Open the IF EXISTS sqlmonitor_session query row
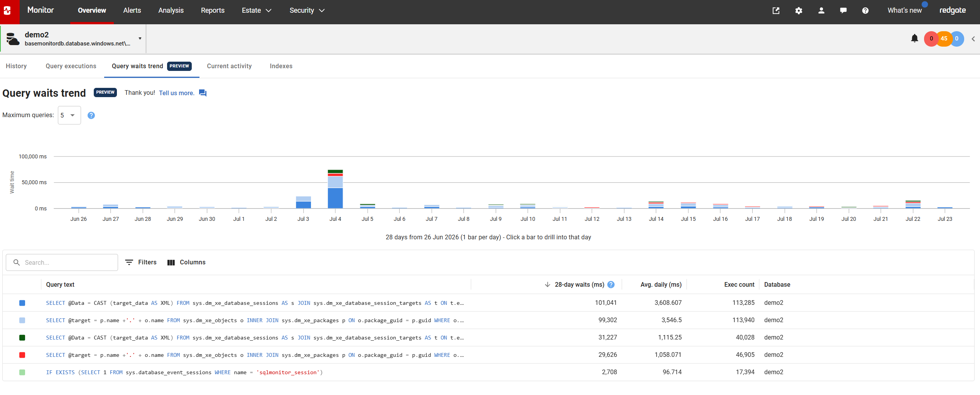 point(488,372)
